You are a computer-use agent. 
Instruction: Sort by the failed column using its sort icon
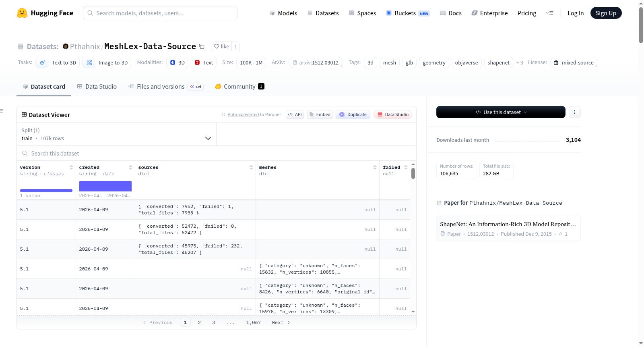click(406, 167)
